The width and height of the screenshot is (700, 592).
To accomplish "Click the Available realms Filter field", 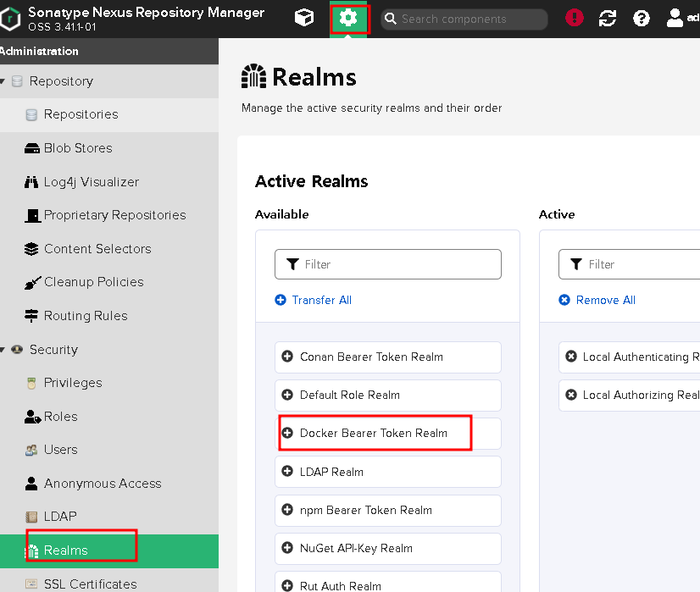I will tap(387, 264).
